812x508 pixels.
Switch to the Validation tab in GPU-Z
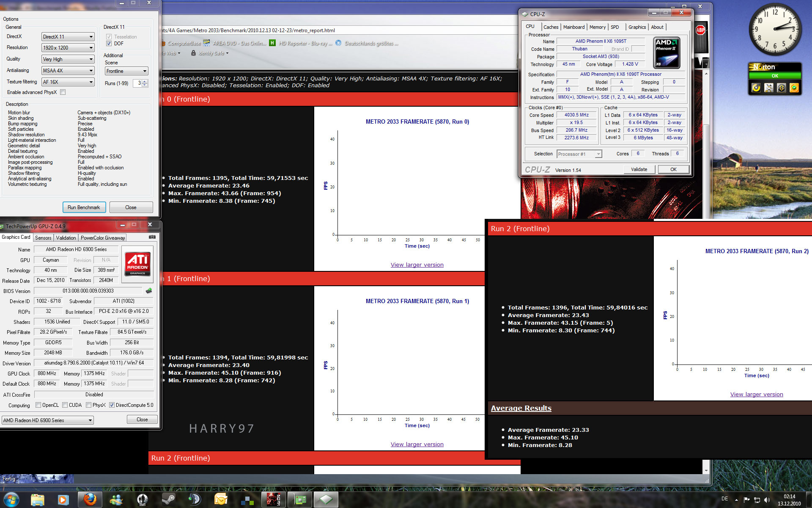(66, 238)
